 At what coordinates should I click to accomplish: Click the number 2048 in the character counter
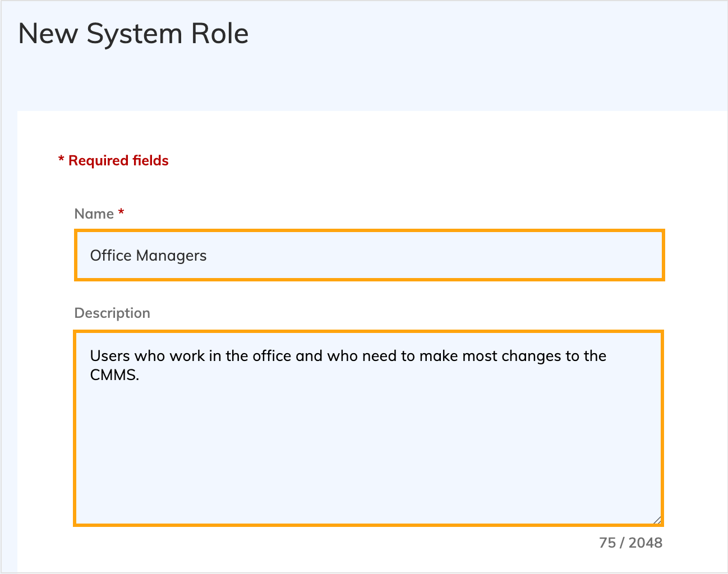pos(645,543)
